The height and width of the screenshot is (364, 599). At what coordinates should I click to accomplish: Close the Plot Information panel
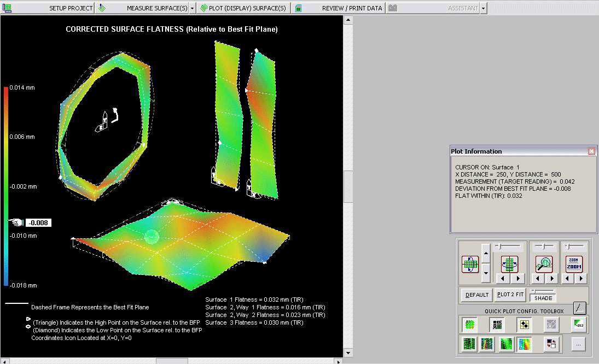pyautogui.click(x=591, y=151)
